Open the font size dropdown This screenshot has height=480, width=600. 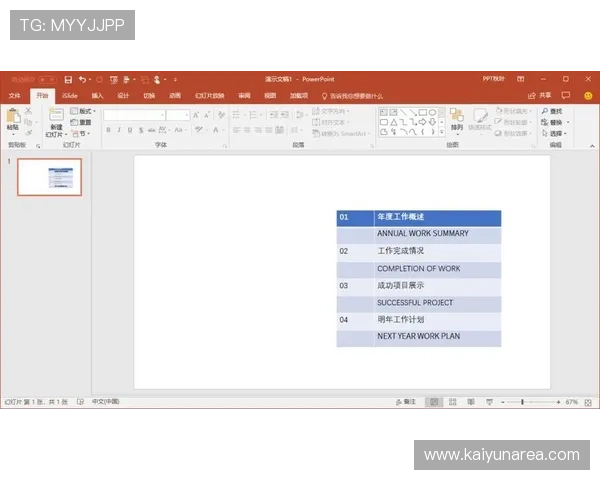(x=187, y=115)
